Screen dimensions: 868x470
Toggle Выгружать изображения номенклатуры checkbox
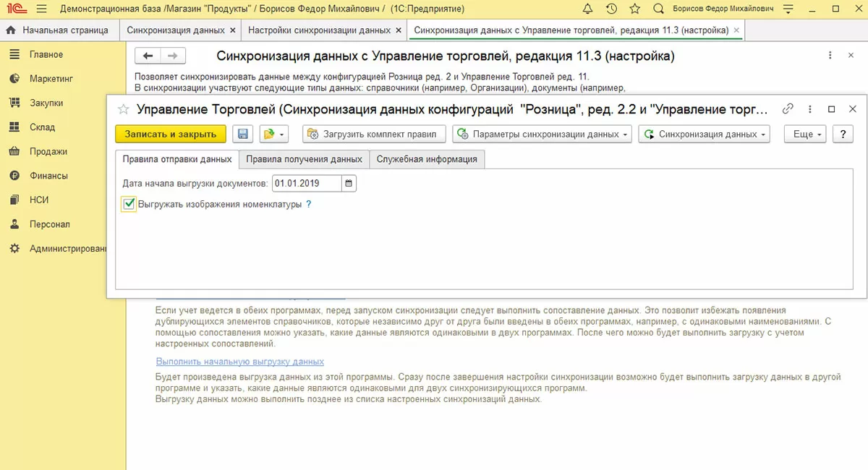129,205
